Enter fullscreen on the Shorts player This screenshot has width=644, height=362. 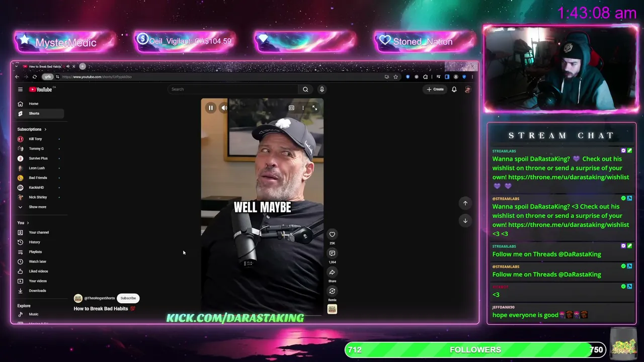(314, 108)
